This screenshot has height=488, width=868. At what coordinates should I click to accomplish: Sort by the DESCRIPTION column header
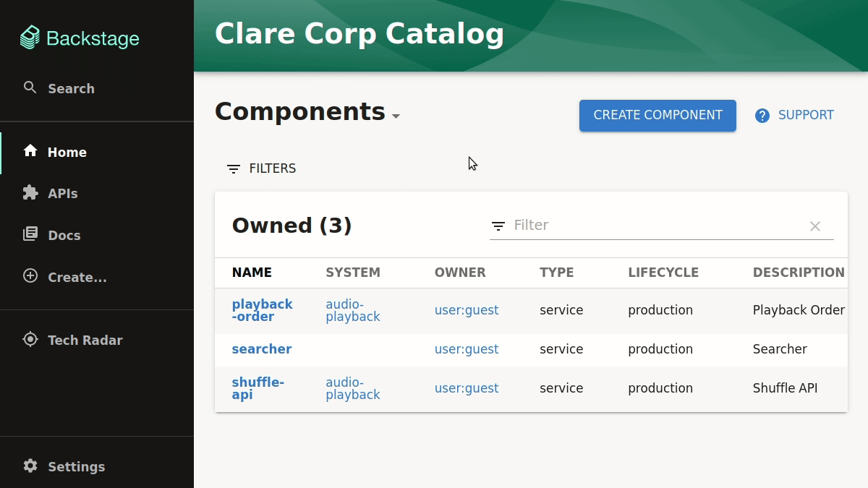tap(799, 273)
